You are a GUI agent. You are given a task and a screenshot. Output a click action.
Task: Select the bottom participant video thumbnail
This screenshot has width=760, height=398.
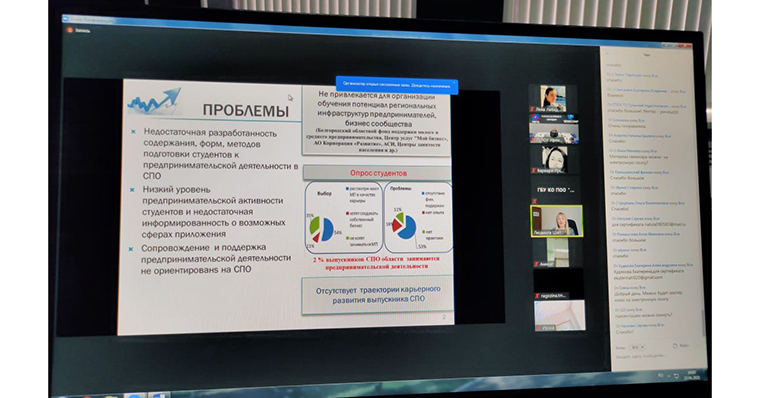(x=560, y=316)
